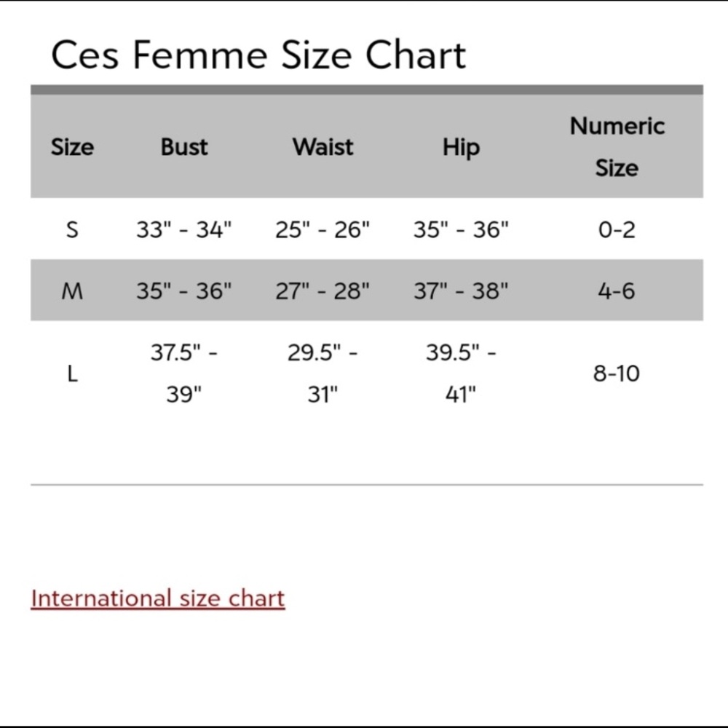
Task: Click the 0-2 numeric size cell
Action: click(x=617, y=229)
